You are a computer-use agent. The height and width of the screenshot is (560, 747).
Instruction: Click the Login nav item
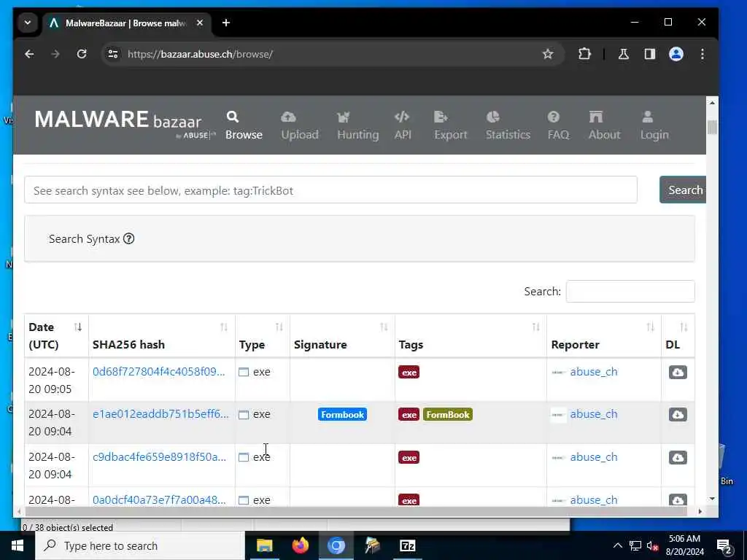(x=654, y=125)
